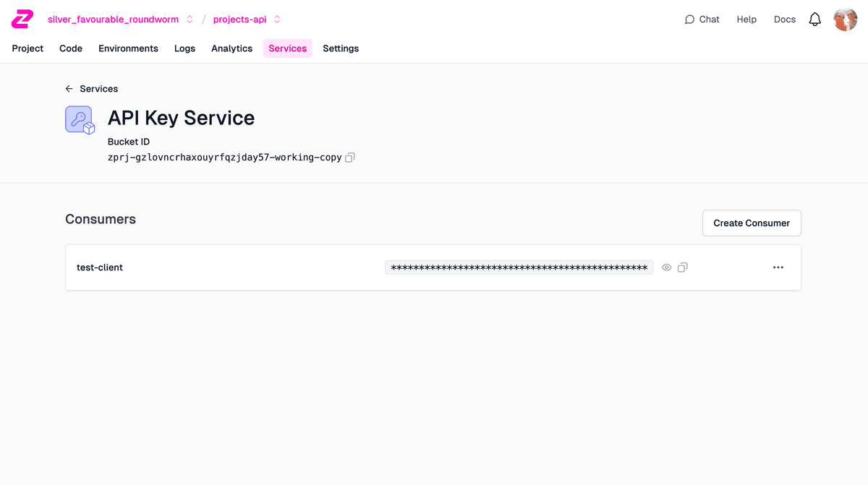Open the user avatar menu
868x485 pixels.
(x=845, y=20)
